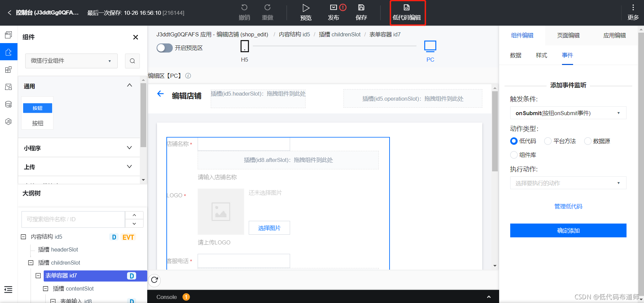
Task: Click the blue 按钮 component preview
Action: tap(38, 108)
